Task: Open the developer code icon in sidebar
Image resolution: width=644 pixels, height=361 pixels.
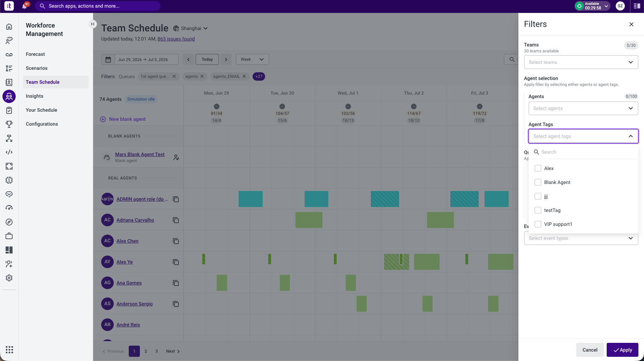Action: pos(9,152)
